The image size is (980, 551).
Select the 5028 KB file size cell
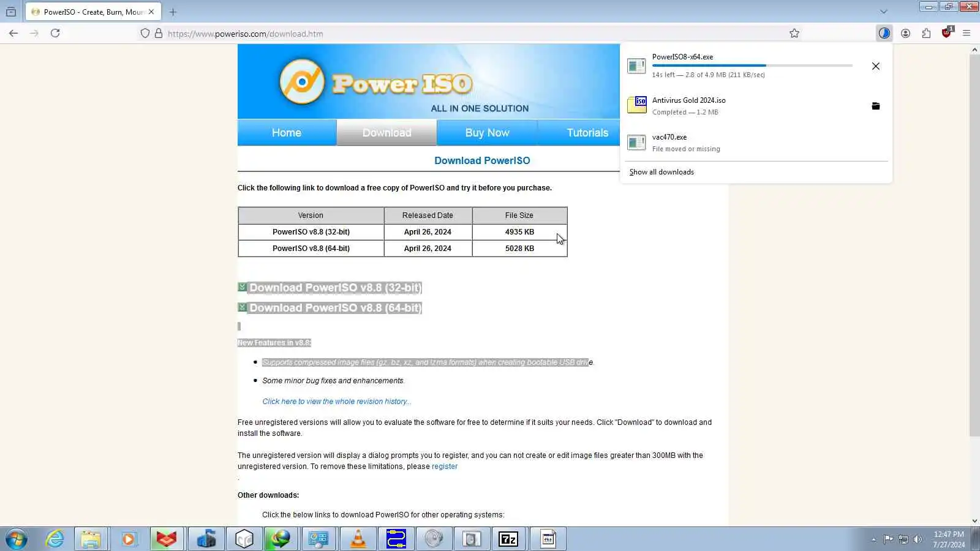(519, 249)
